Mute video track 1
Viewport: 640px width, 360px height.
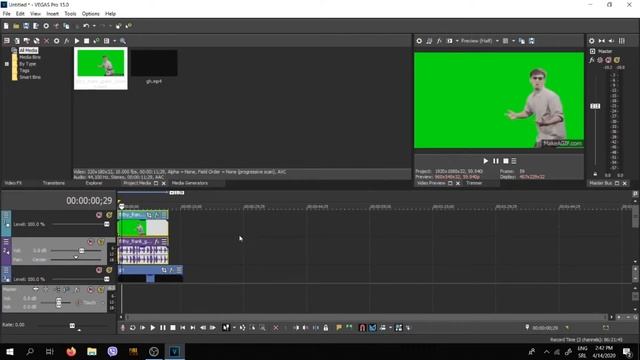click(99, 215)
